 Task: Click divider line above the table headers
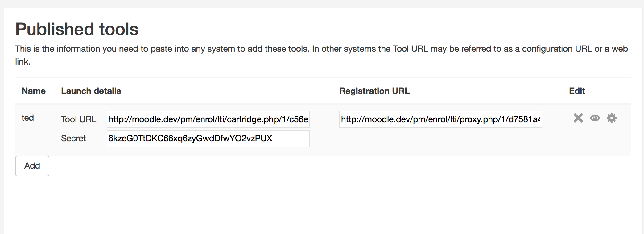[323, 77]
